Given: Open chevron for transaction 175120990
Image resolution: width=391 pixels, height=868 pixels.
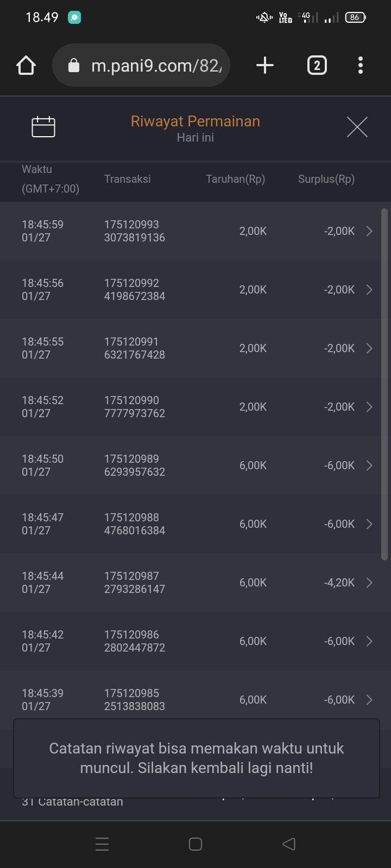Looking at the screenshot, I should [369, 407].
